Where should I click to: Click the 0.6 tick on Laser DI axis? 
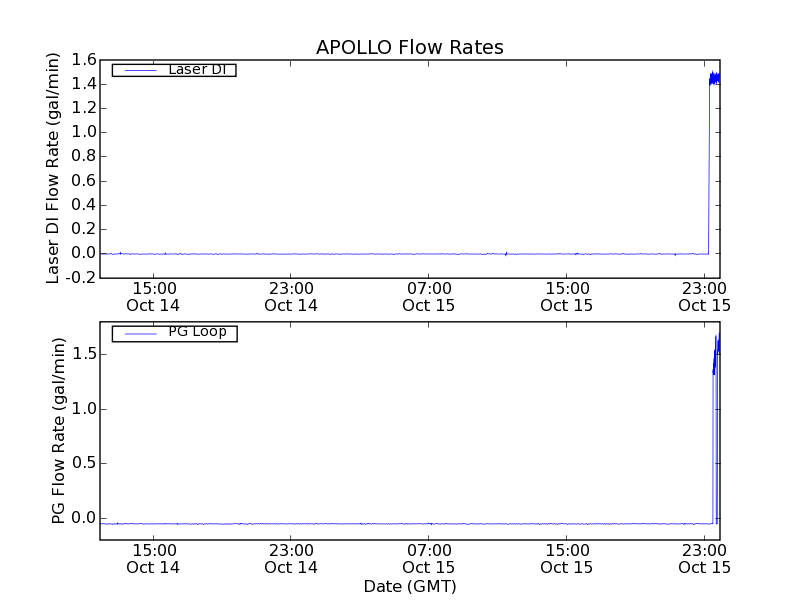tap(84, 181)
